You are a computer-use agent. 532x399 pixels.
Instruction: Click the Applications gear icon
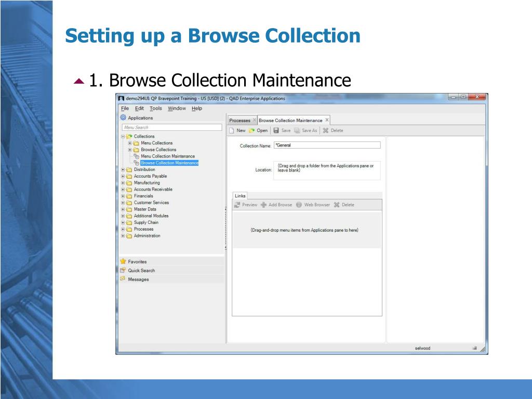(123, 117)
